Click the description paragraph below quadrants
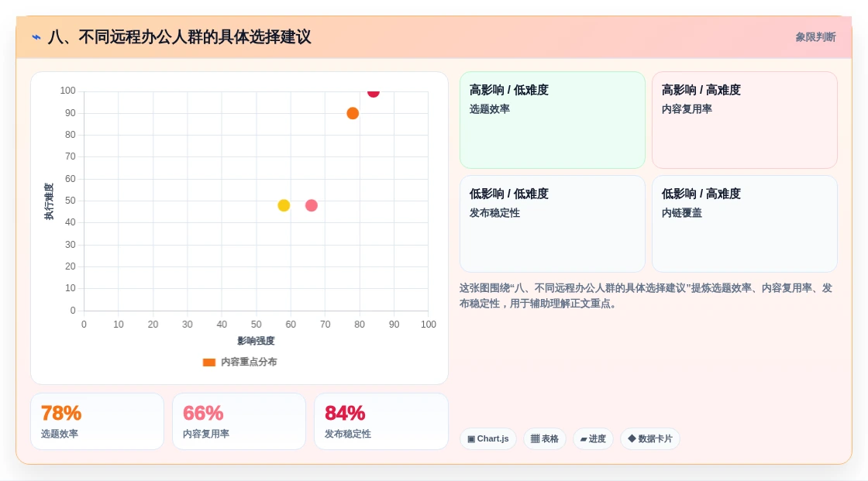 click(x=646, y=296)
